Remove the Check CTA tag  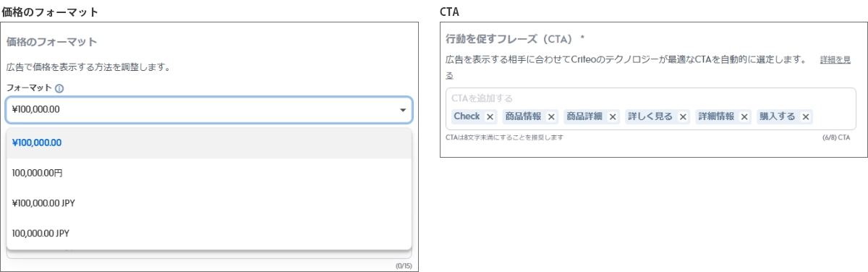pos(490,116)
